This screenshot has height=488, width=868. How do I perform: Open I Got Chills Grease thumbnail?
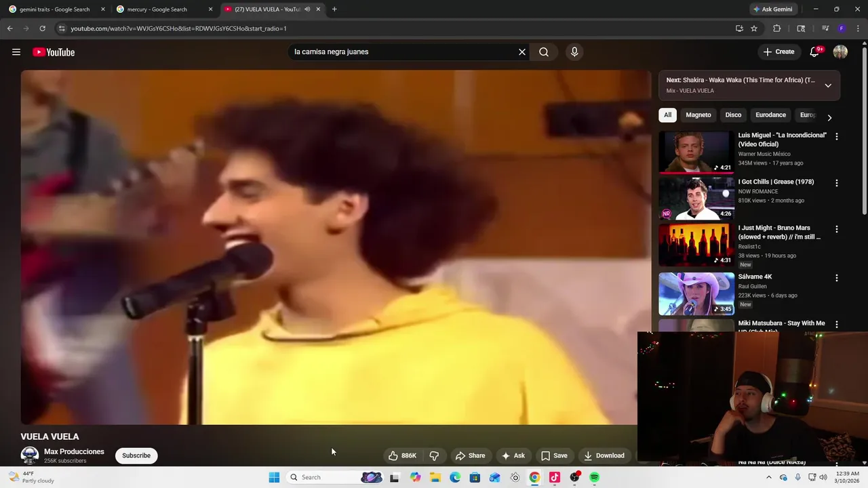(696, 199)
